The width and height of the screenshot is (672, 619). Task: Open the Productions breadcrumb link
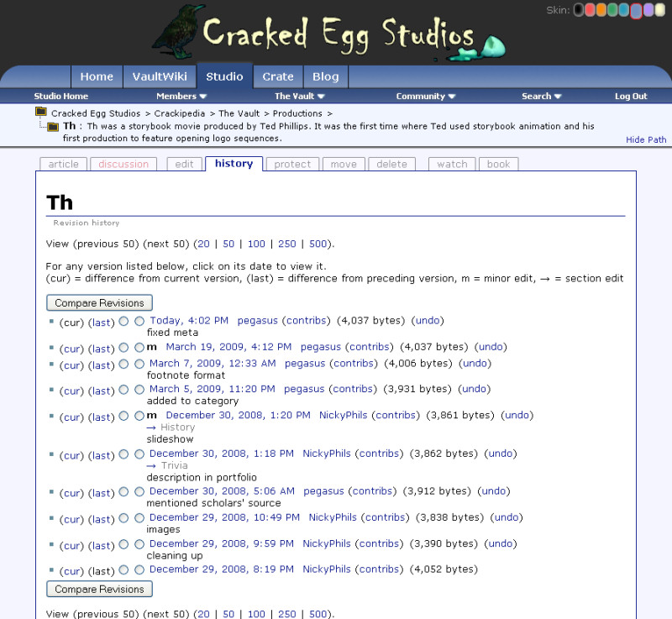pyautogui.click(x=297, y=113)
